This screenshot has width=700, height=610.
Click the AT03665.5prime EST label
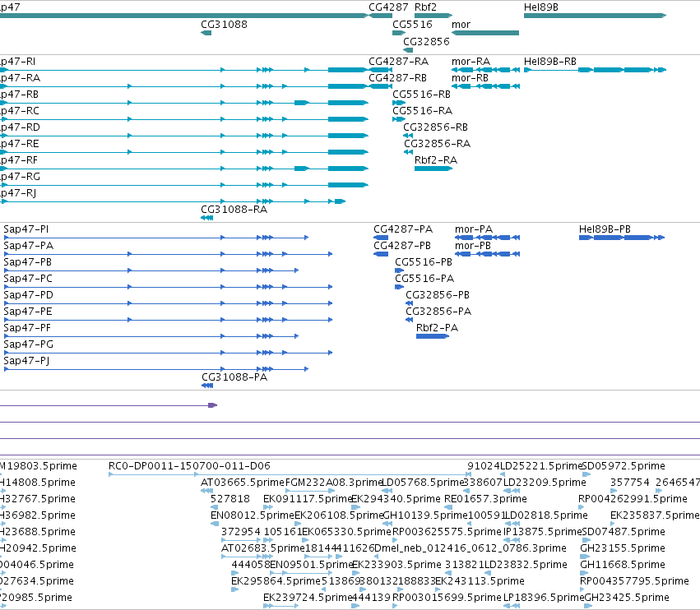[x=243, y=483]
